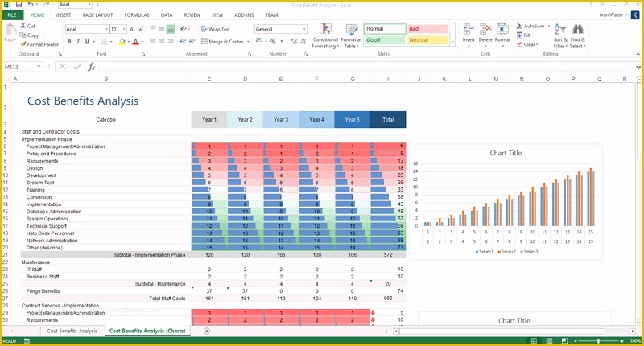Toggle Bold formatting
This screenshot has width=644, height=346.
(69, 42)
